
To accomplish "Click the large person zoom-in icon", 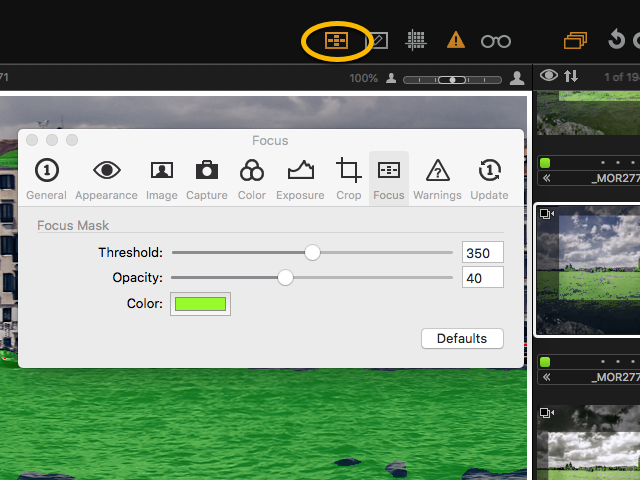I will click(517, 77).
